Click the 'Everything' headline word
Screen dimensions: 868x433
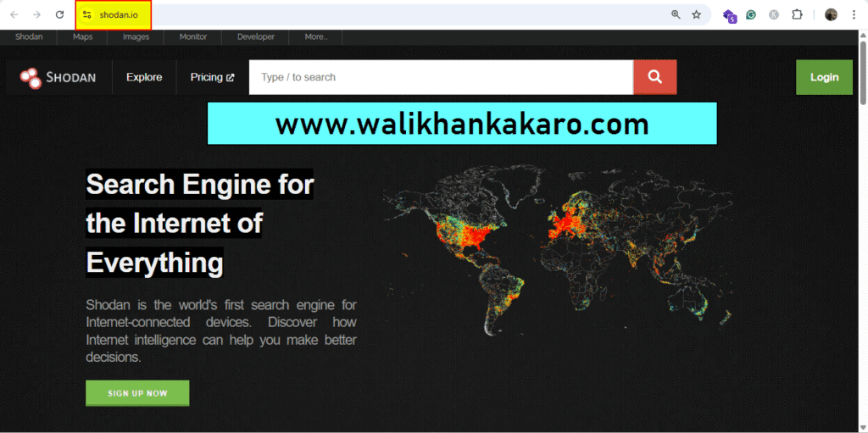tap(155, 263)
